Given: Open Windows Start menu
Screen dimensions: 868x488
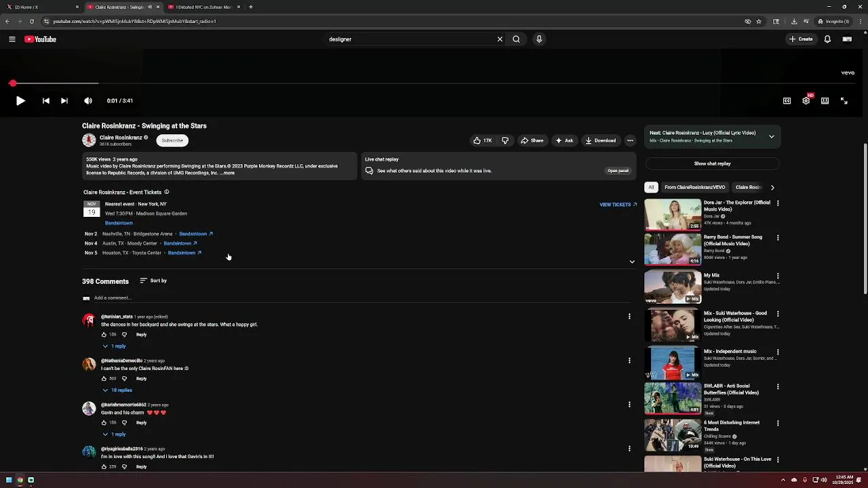Looking at the screenshot, I should pyautogui.click(x=9, y=481).
